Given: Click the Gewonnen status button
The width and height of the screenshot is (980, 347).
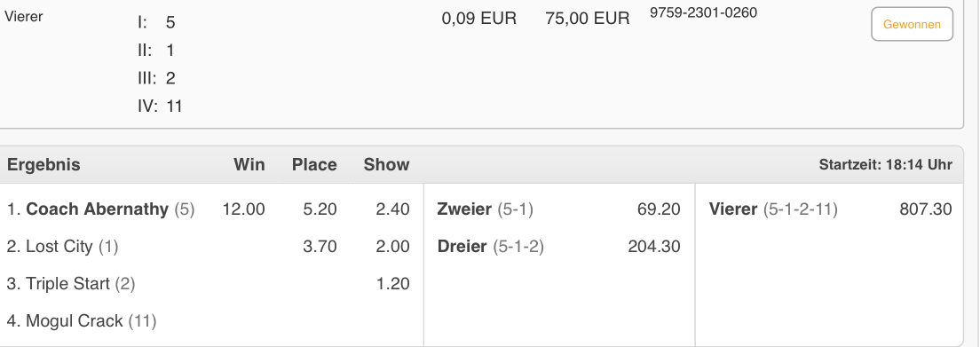Looking at the screenshot, I should coord(912,24).
